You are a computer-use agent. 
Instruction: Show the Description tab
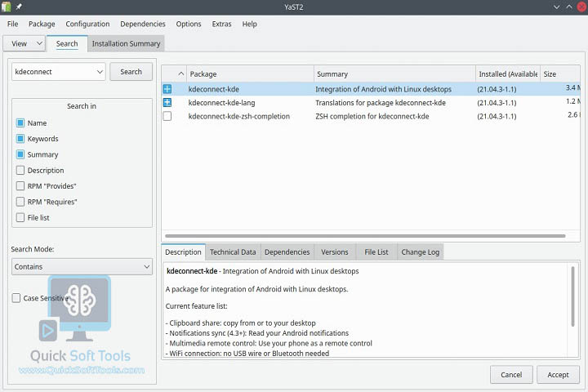[184, 252]
